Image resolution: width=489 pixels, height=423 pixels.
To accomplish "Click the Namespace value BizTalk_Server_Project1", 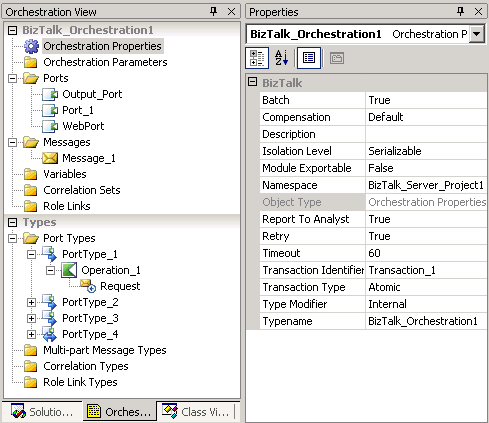I will tap(426, 185).
